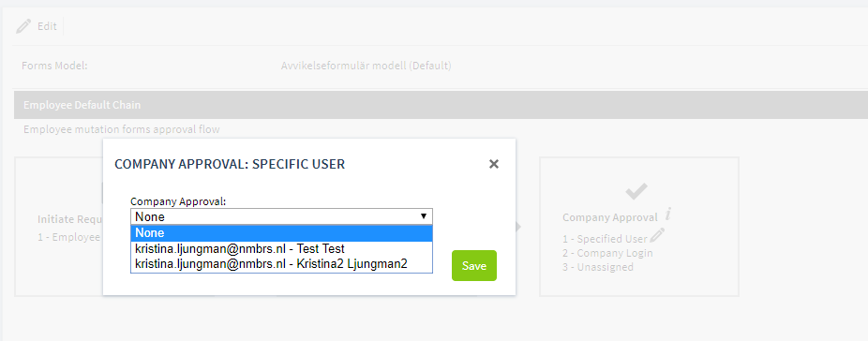This screenshot has width=868, height=341.
Task: Click the Company Approval step card
Action: 639,227
